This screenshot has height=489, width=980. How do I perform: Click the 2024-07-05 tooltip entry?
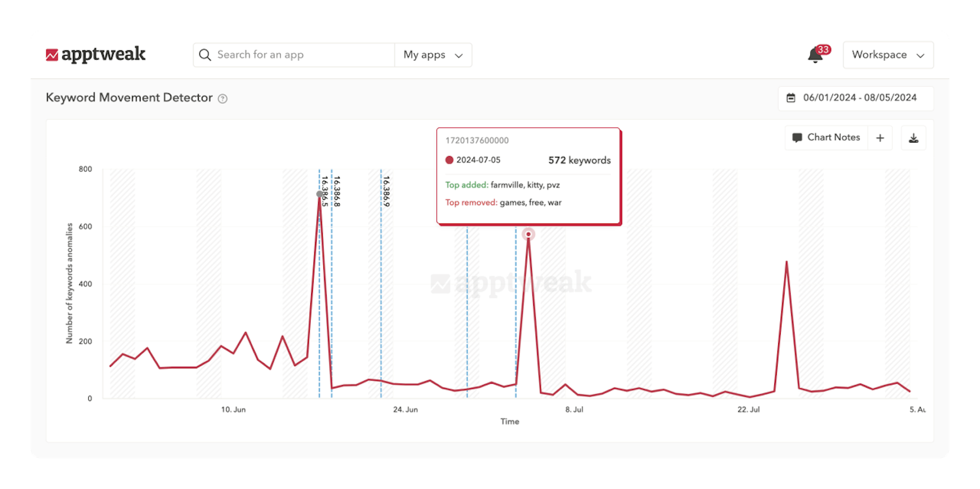(x=482, y=160)
